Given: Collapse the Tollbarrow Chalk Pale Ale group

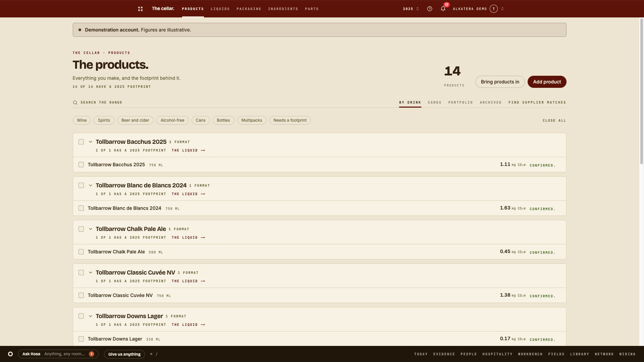Looking at the screenshot, I should (x=91, y=229).
